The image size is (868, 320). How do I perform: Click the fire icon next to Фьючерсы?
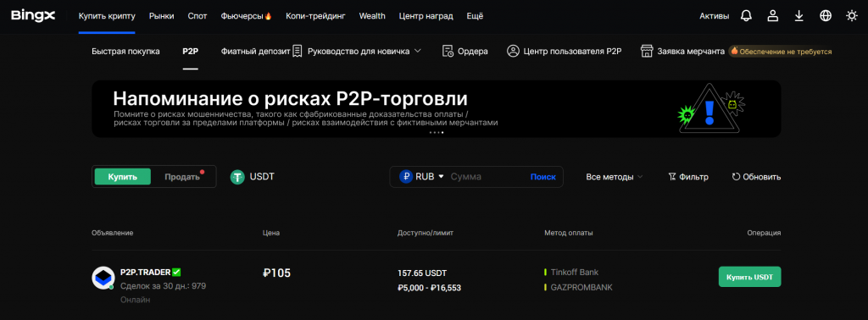(269, 16)
